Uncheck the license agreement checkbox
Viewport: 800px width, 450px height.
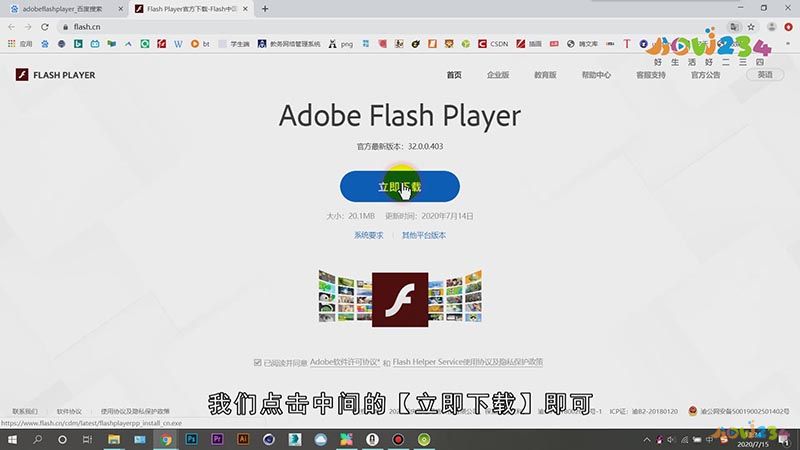[x=258, y=362]
